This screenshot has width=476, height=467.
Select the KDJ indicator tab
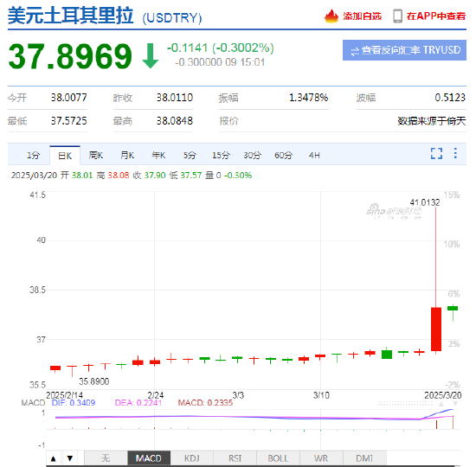click(192, 458)
